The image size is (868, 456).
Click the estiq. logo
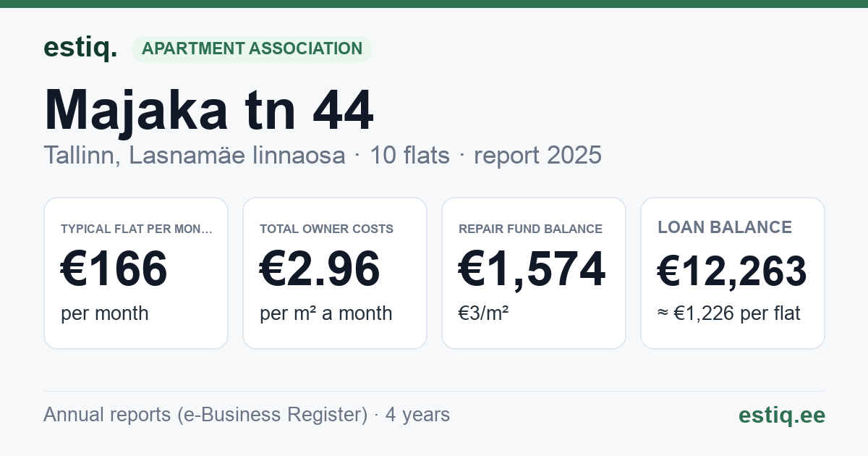tap(80, 48)
